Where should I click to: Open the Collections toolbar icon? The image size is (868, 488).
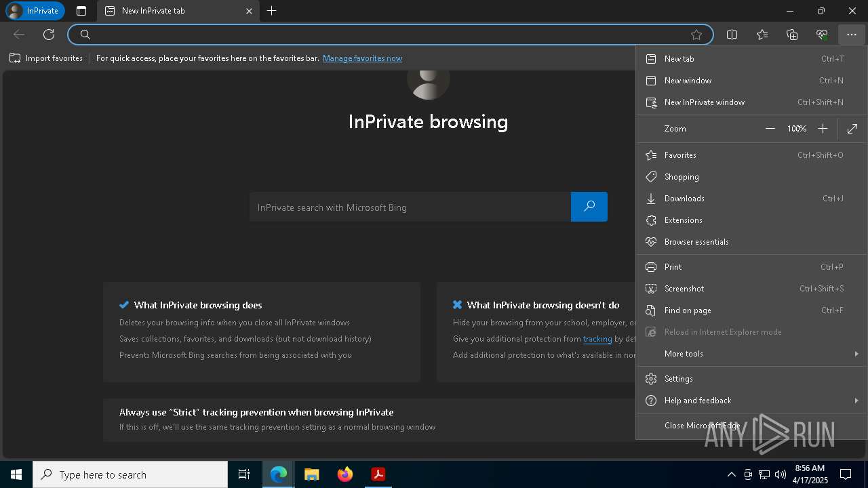click(792, 35)
